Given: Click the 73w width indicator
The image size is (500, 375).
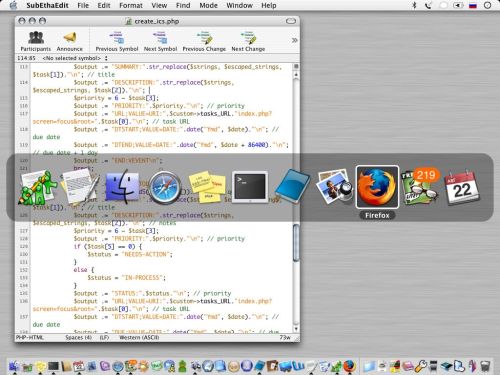Looking at the screenshot, I should [285, 338].
